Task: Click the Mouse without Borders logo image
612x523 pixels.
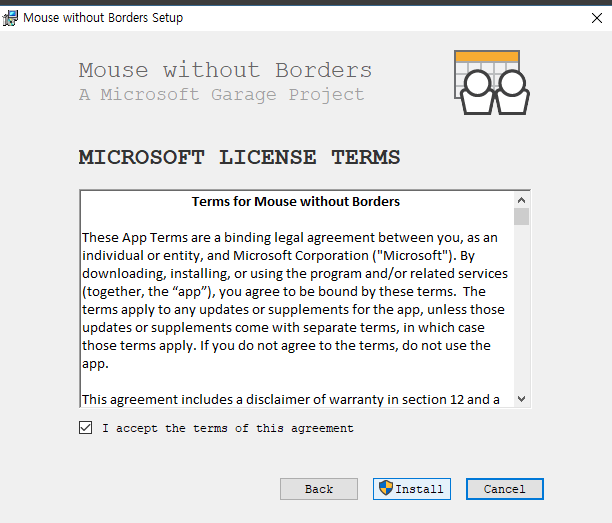Action: point(492,82)
